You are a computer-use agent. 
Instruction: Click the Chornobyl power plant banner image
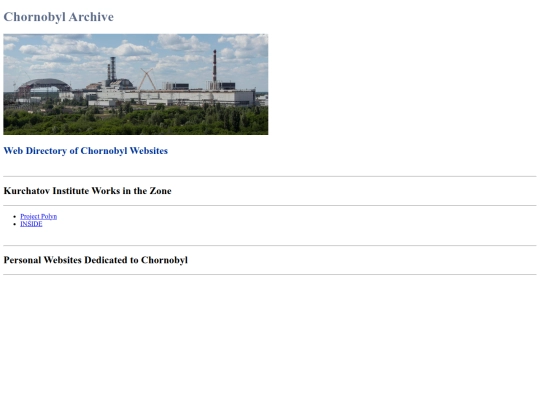136,84
